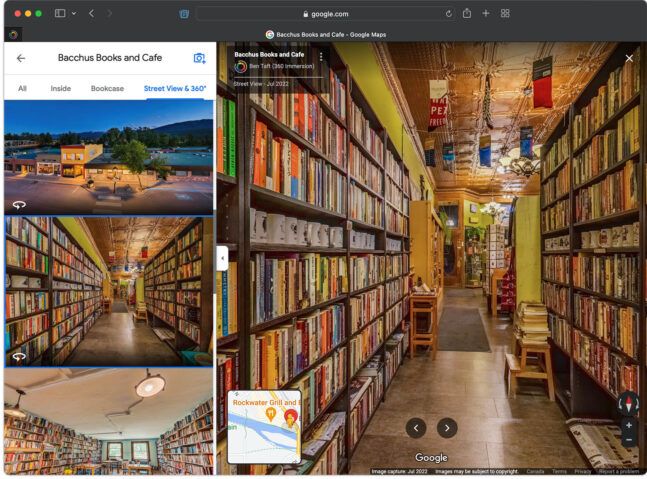The width and height of the screenshot is (647, 479).
Task: Click Ben Taft contributor avatar
Action: pos(241,66)
